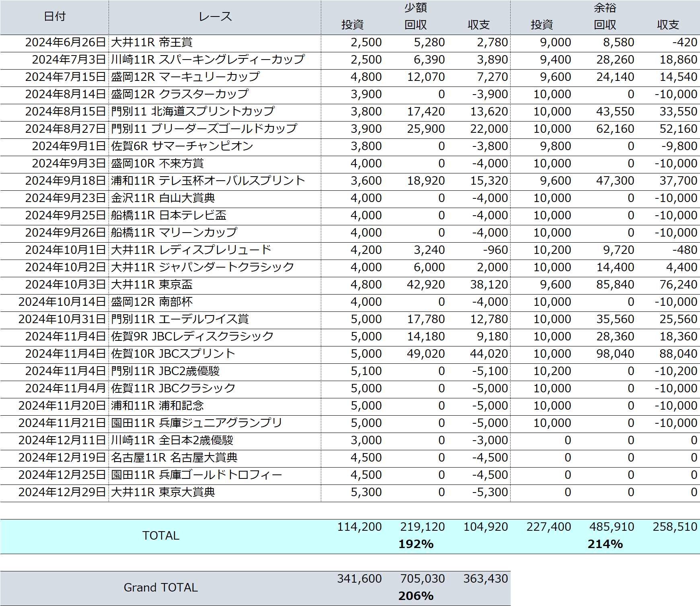
Task: Click the value -420
Action: [x=685, y=42]
